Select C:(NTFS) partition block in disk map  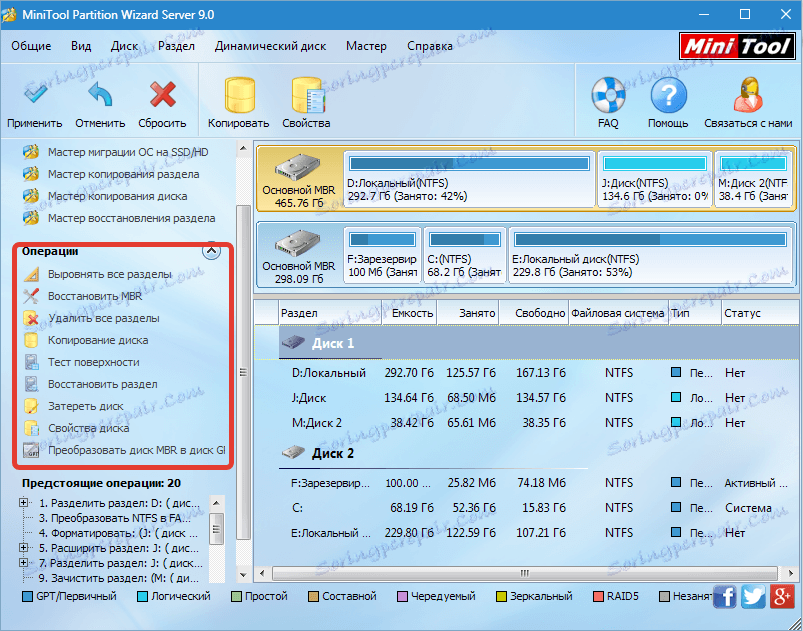pos(464,255)
